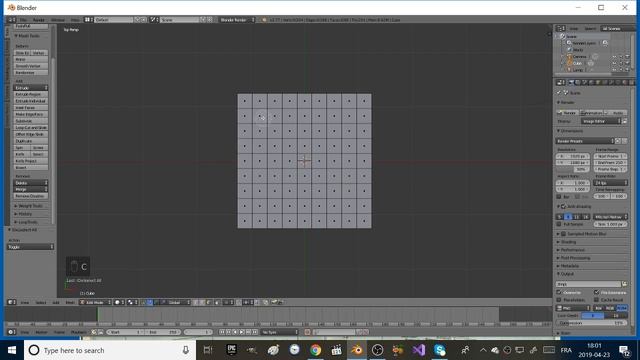Click the Subdivide button

click(31, 121)
